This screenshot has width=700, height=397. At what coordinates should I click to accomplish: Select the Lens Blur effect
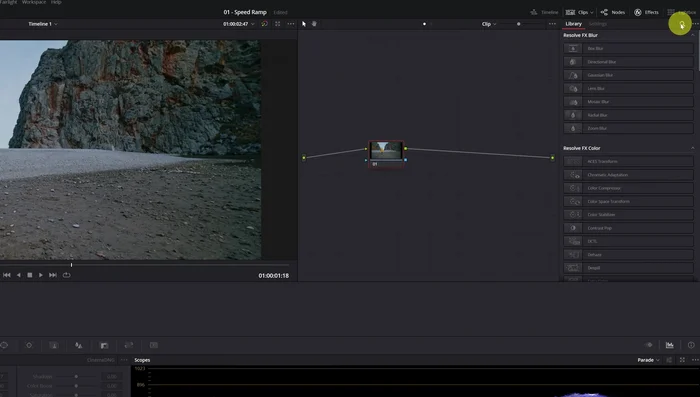click(629, 88)
